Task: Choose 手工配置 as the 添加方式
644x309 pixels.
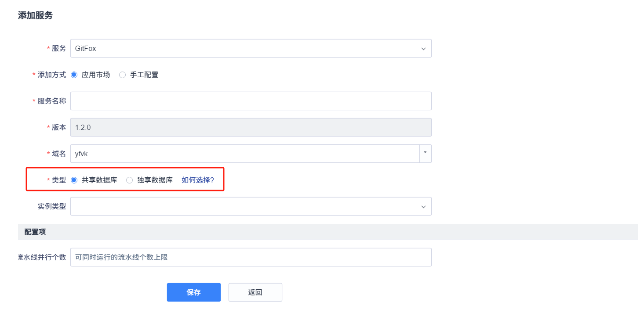Action: [123, 75]
